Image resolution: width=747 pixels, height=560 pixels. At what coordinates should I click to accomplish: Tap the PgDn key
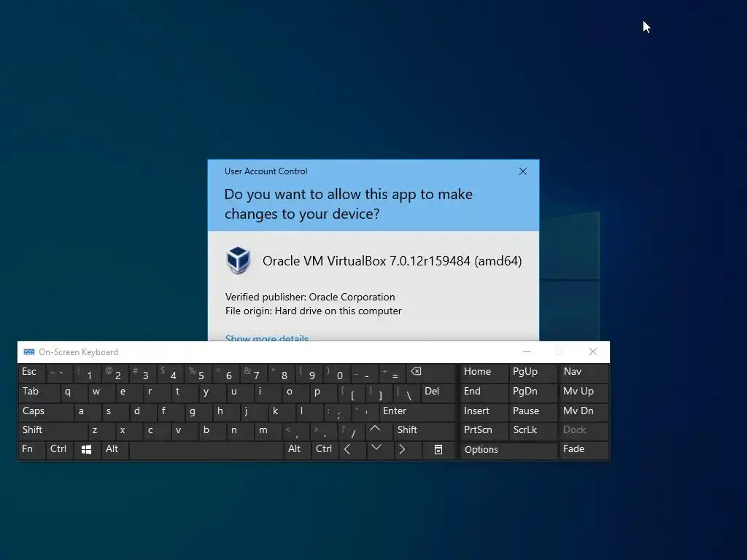coord(533,392)
